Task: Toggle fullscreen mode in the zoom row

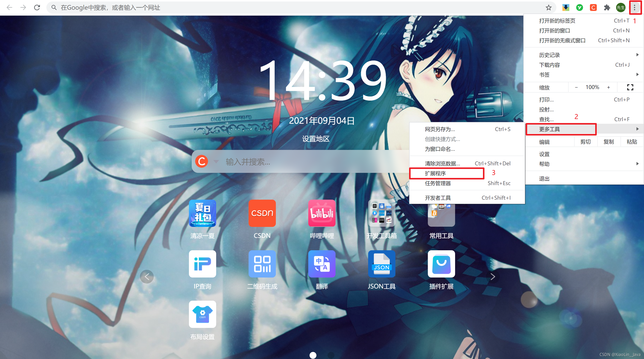Action: (630, 87)
